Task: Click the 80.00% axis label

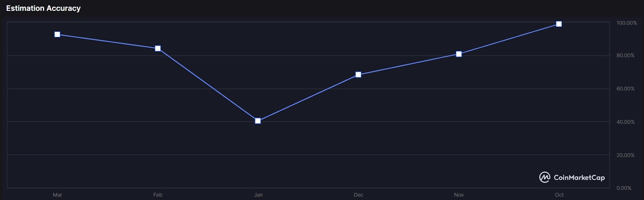Action: pos(625,56)
